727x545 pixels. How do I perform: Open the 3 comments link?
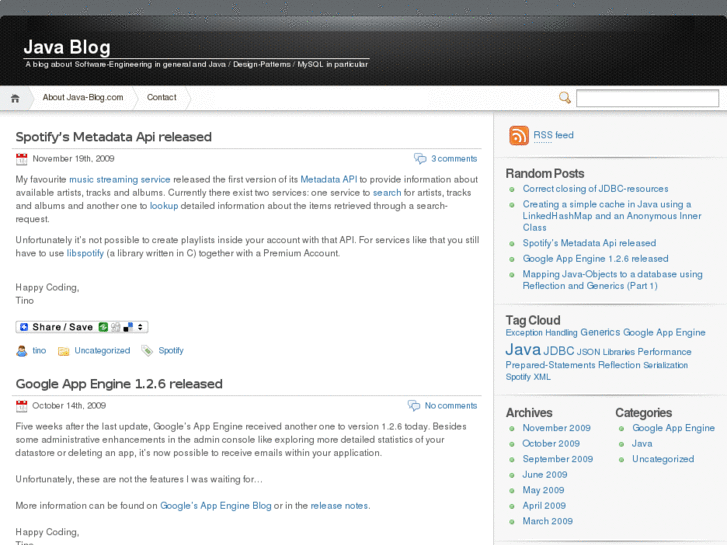pyautogui.click(x=454, y=159)
